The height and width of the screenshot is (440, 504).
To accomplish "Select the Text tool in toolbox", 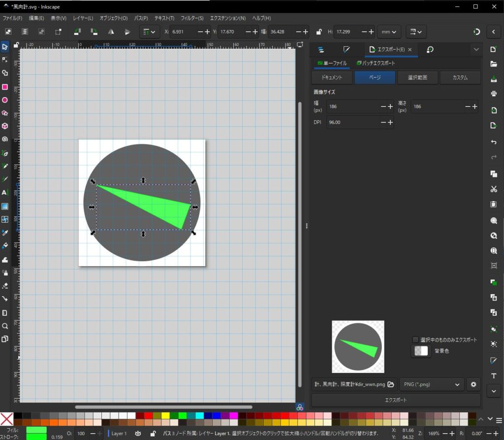I will tap(4, 193).
